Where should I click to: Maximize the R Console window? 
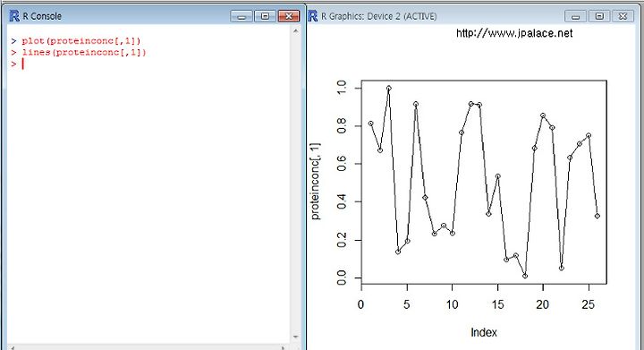click(266, 16)
